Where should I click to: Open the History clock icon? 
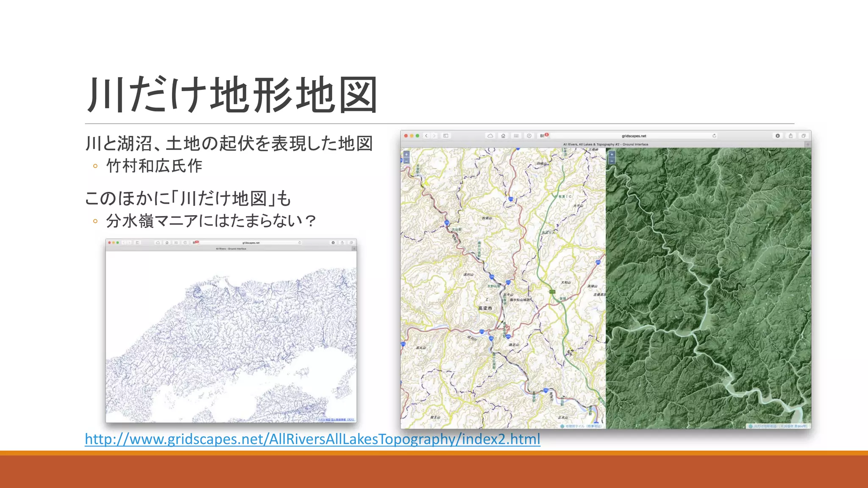tap(529, 136)
